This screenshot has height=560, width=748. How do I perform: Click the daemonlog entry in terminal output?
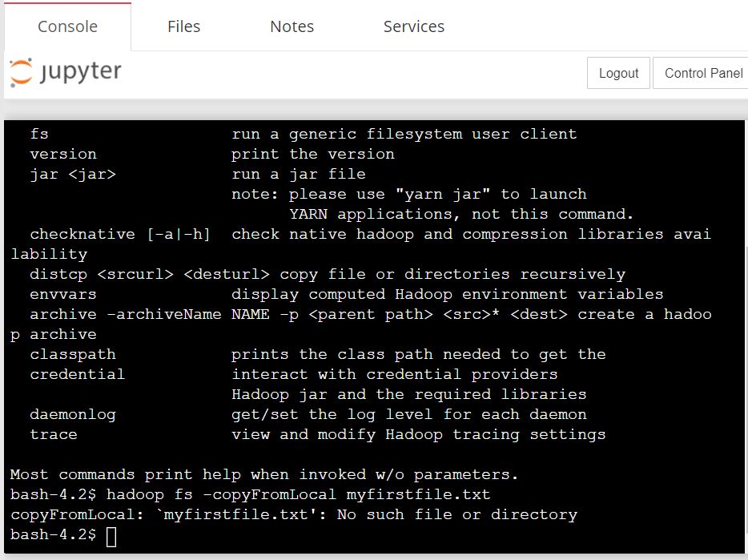tap(73, 414)
